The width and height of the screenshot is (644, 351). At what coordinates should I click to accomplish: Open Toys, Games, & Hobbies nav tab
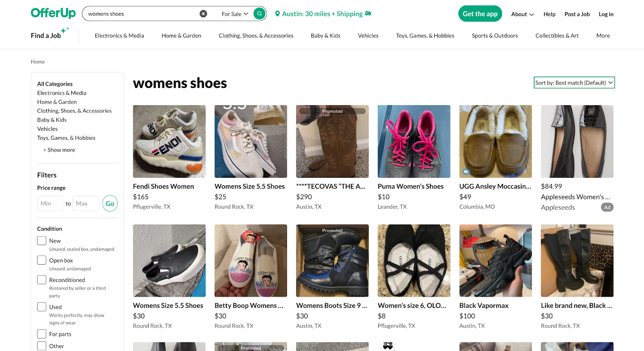tap(425, 35)
